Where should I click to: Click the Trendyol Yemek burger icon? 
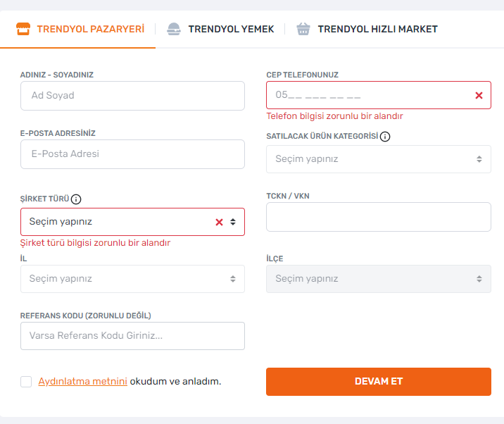pos(174,29)
